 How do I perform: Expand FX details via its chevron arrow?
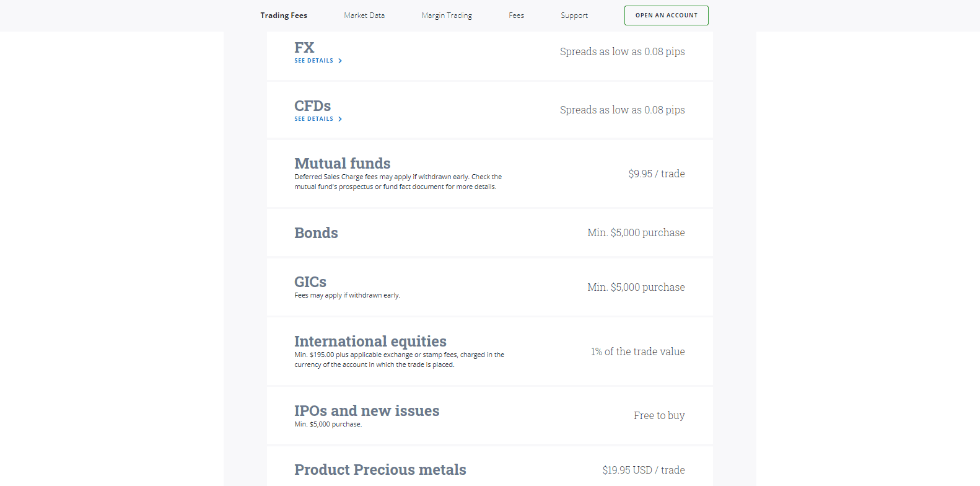click(341, 61)
